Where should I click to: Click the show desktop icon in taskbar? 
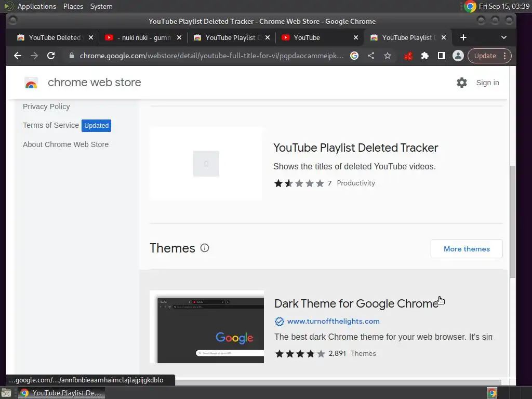coord(6,393)
